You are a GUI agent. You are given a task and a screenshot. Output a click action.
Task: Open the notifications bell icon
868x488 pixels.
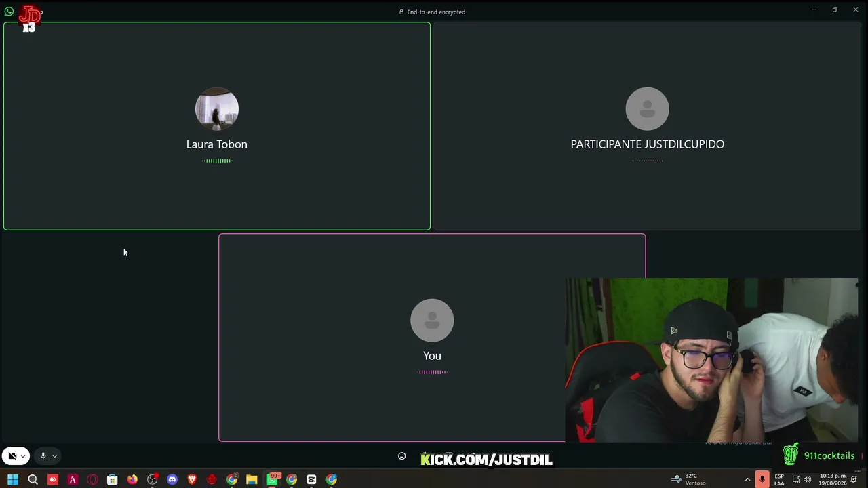click(854, 479)
